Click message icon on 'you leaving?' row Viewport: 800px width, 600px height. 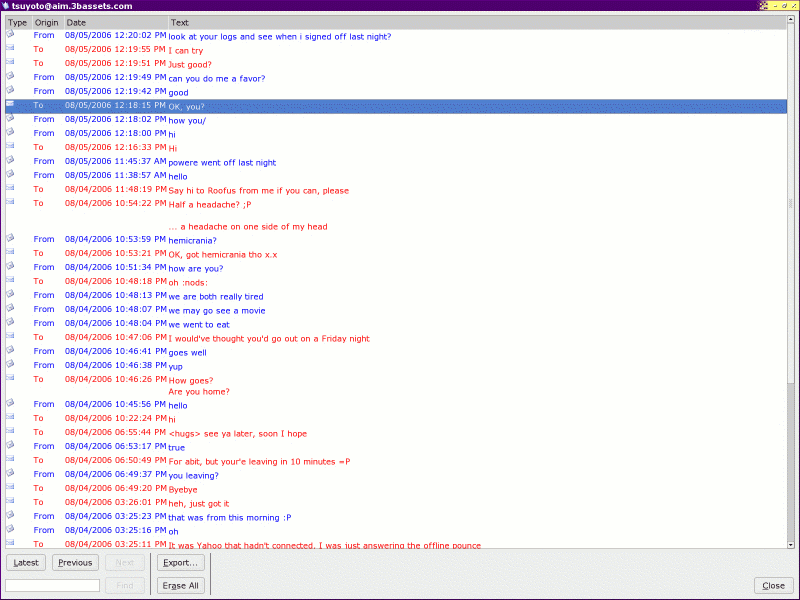click(x=11, y=474)
